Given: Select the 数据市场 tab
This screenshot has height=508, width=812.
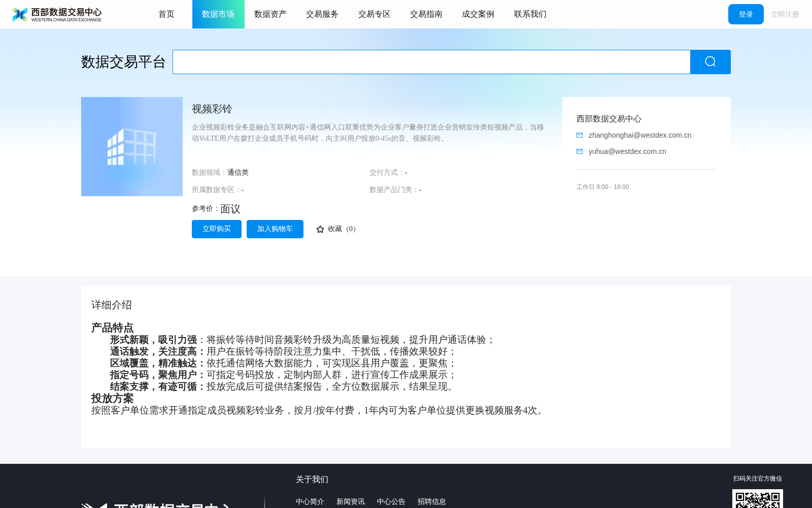Looking at the screenshot, I should tap(218, 14).
